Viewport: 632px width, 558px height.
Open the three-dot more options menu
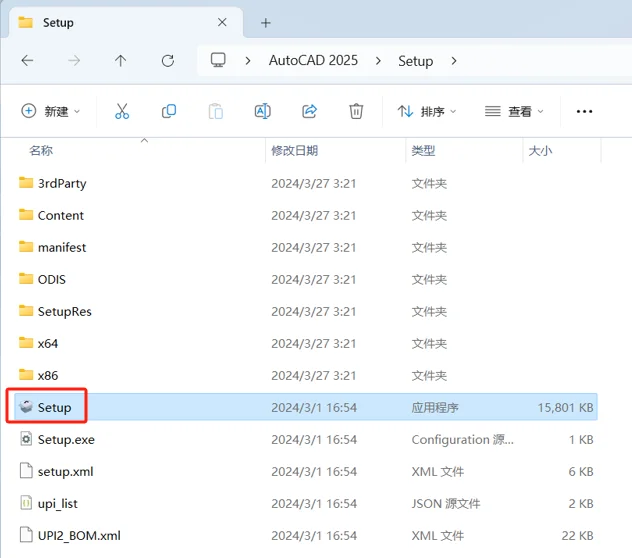(584, 111)
